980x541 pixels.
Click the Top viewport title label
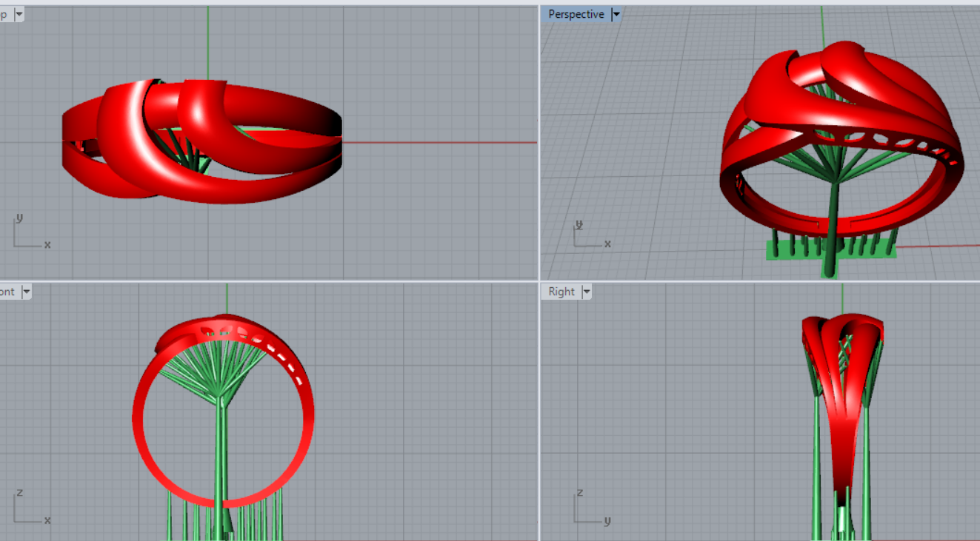point(4,14)
